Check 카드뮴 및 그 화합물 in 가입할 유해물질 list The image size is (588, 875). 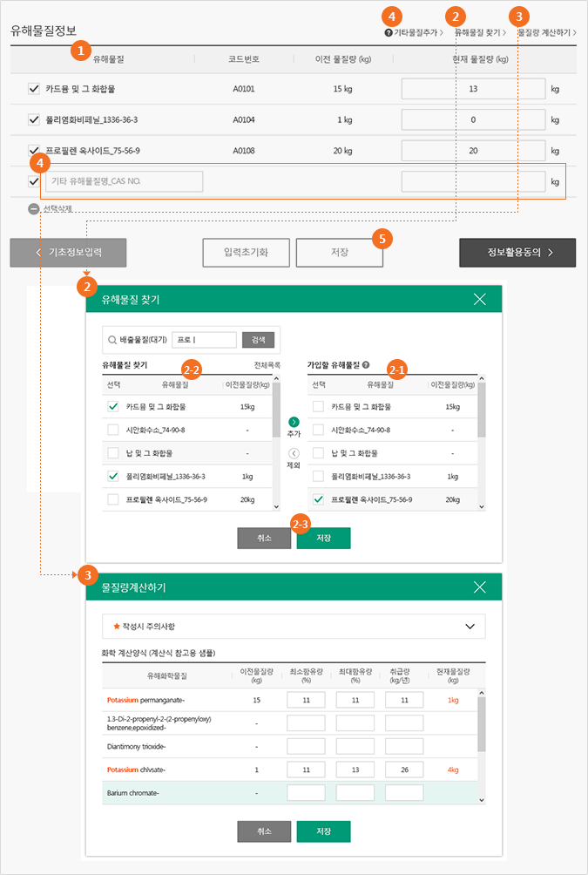click(x=319, y=407)
